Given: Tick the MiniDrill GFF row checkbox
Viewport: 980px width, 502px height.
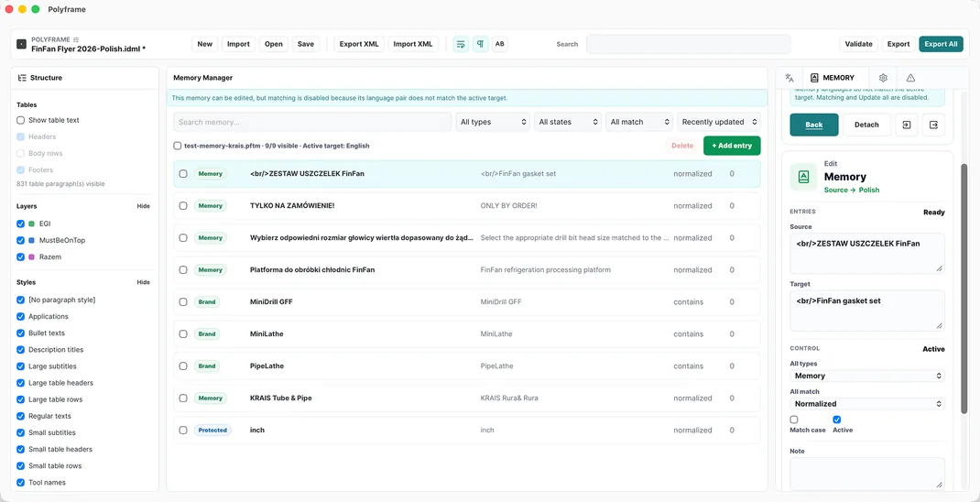Looking at the screenshot, I should pos(183,302).
